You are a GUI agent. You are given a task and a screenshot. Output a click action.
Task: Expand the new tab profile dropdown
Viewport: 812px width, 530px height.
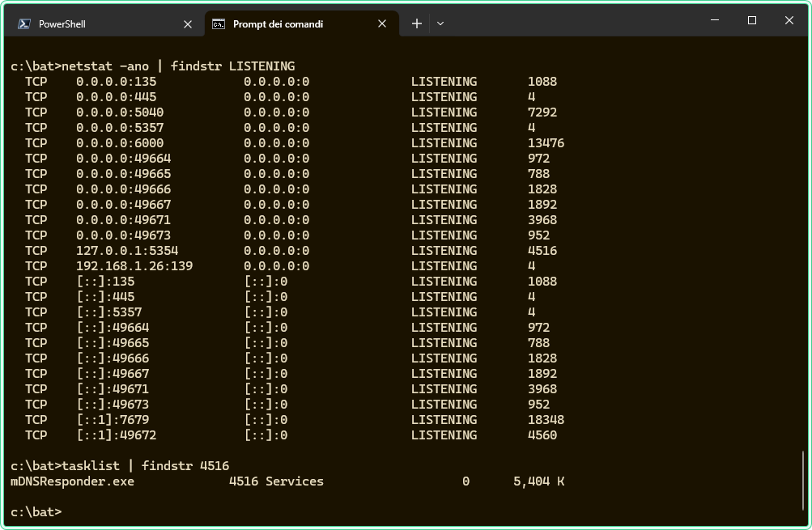[440, 23]
